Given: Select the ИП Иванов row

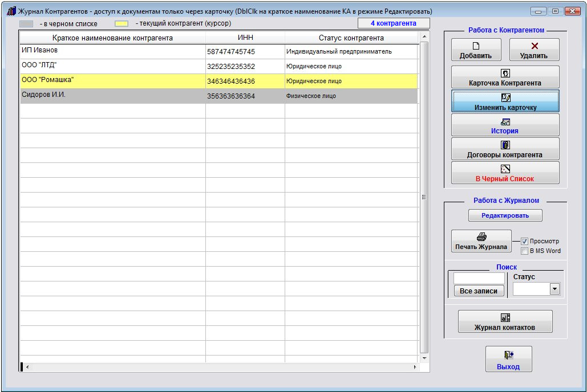Looking at the screenshot, I should point(113,51).
